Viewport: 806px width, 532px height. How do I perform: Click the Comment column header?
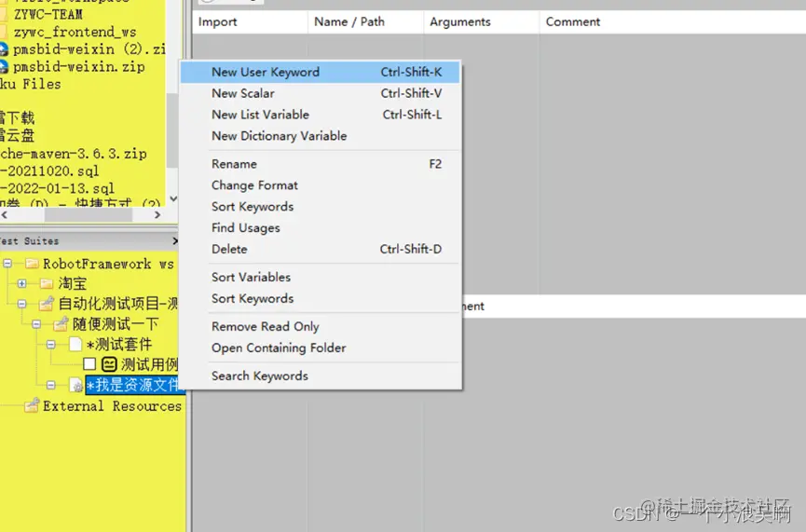pos(673,21)
